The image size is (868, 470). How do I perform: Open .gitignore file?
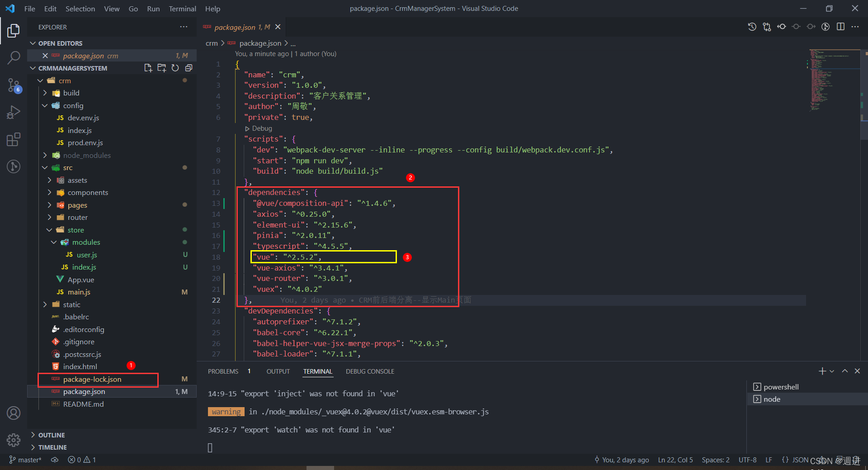(79, 342)
